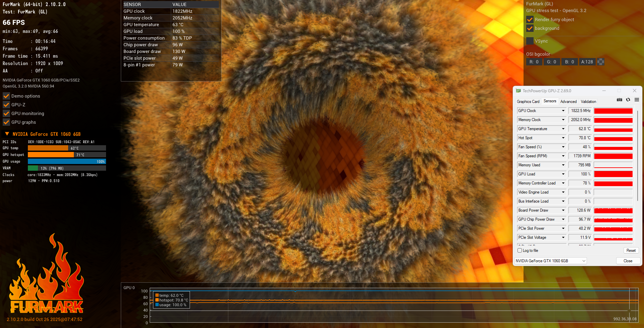Image resolution: width=644 pixels, height=328 pixels.
Task: Expand the GPU Temperature dropdown arrow
Action: click(563, 129)
